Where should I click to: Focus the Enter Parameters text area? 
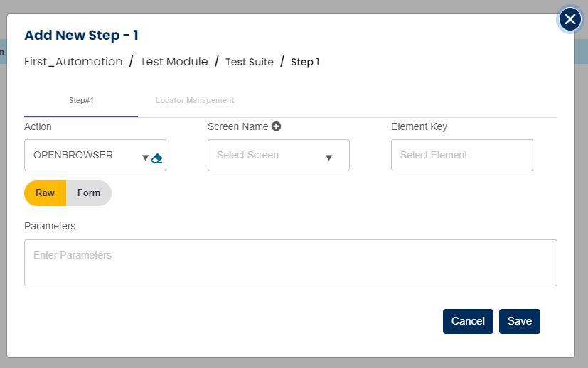point(290,263)
